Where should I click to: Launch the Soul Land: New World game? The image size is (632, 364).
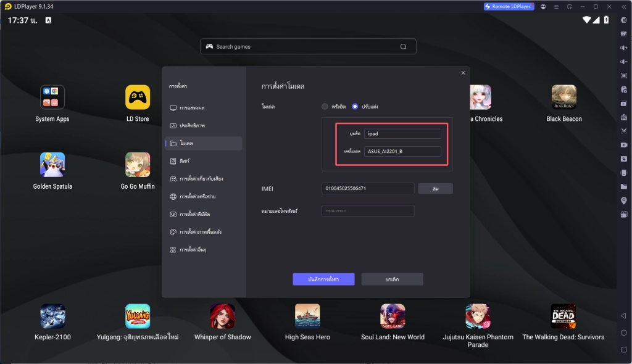pos(393,316)
